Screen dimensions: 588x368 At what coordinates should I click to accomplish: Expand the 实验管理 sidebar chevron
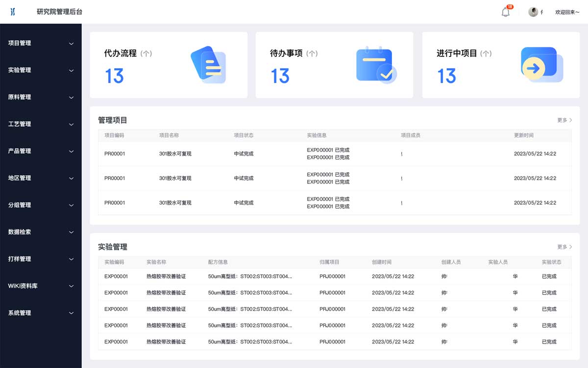71,71
